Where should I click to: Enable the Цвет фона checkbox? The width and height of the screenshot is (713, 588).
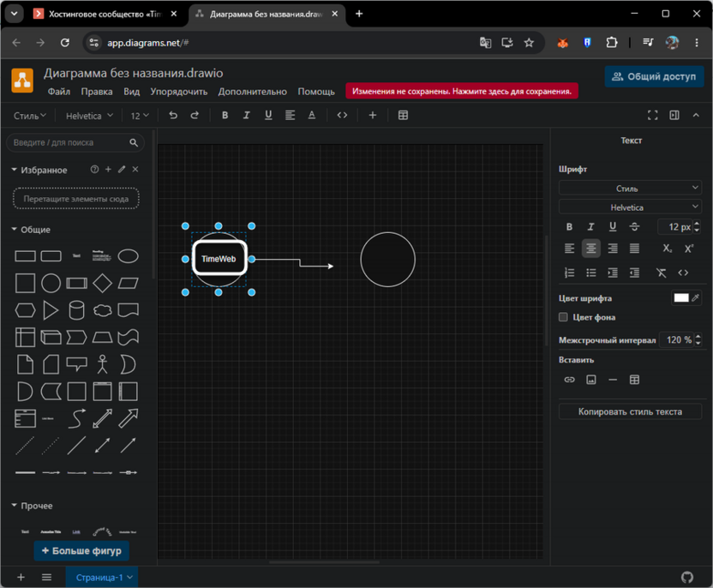pyautogui.click(x=563, y=317)
